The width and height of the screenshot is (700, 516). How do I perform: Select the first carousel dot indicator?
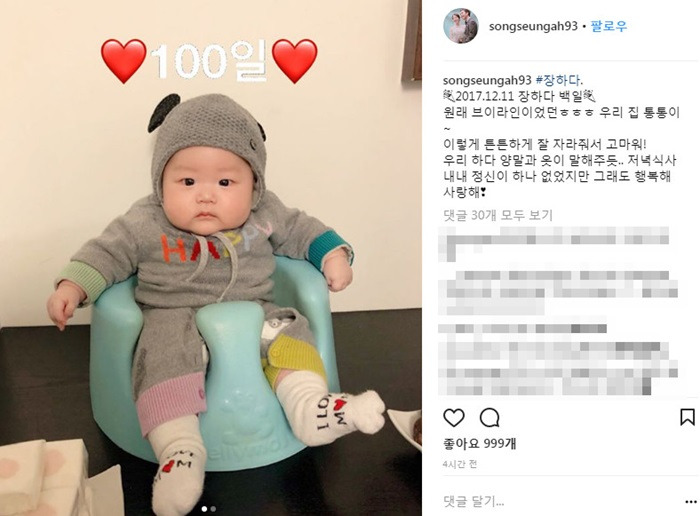204,508
